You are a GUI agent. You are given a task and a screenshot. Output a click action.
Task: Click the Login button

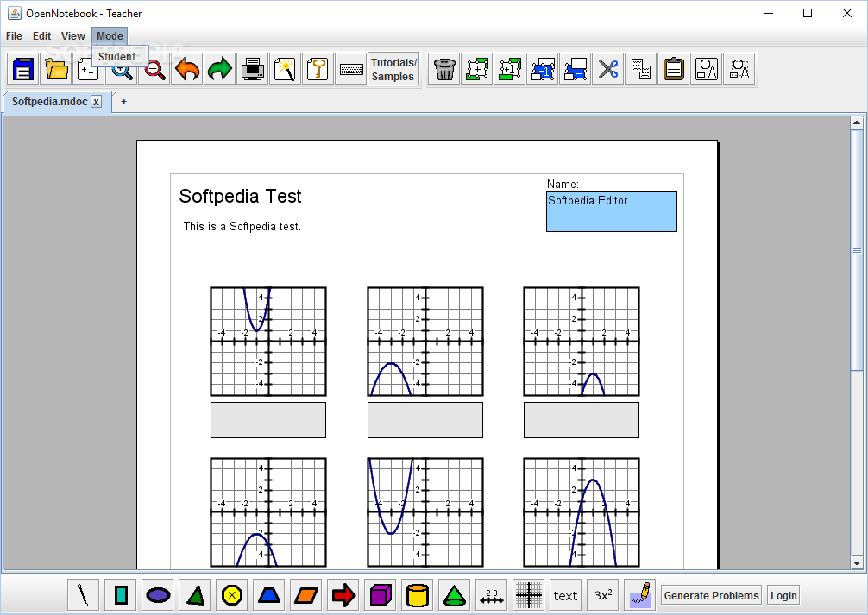(x=783, y=596)
